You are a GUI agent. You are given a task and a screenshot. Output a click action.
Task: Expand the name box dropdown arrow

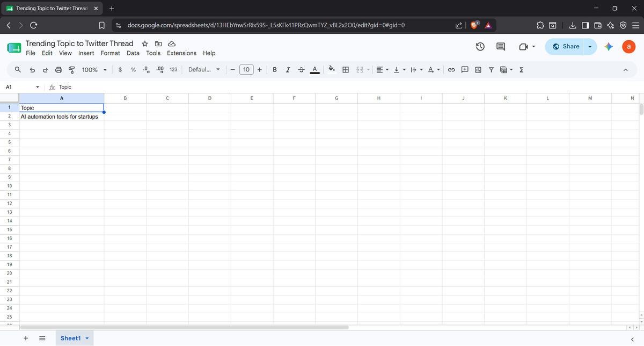coord(38,87)
